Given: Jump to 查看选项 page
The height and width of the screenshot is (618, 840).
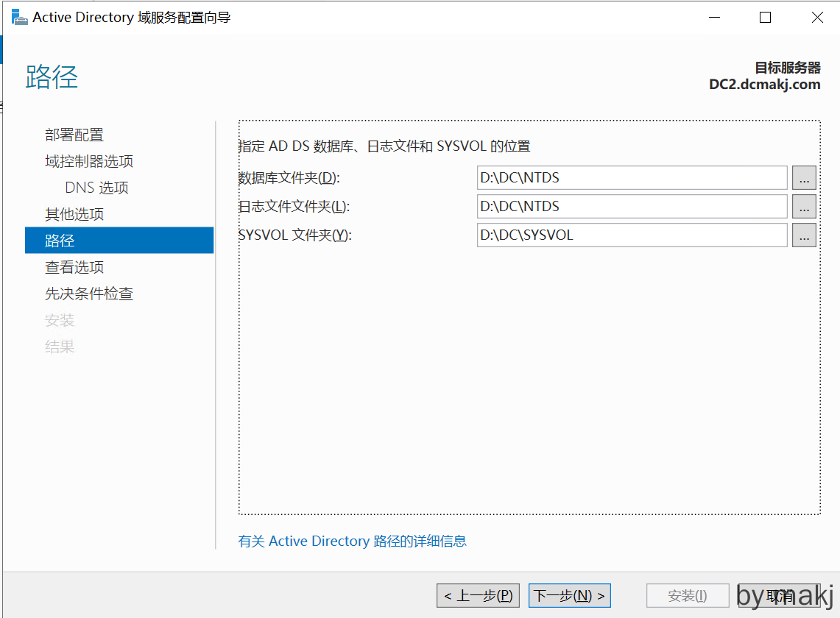Looking at the screenshot, I should click(74, 267).
